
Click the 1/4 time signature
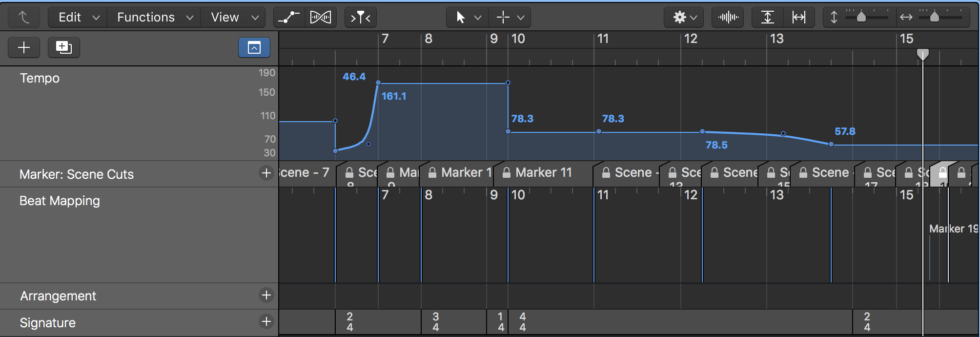tap(501, 322)
